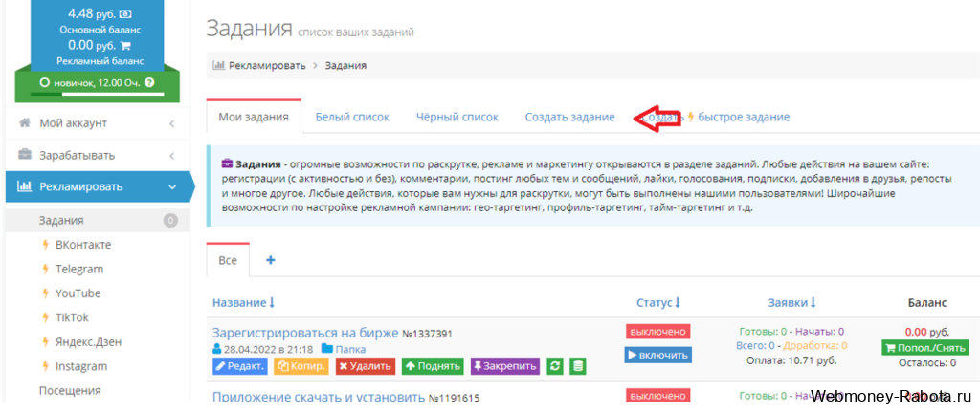Viewport: 980px width, 413px height.
Task: Select the Все tasks tab
Action: pos(228,260)
